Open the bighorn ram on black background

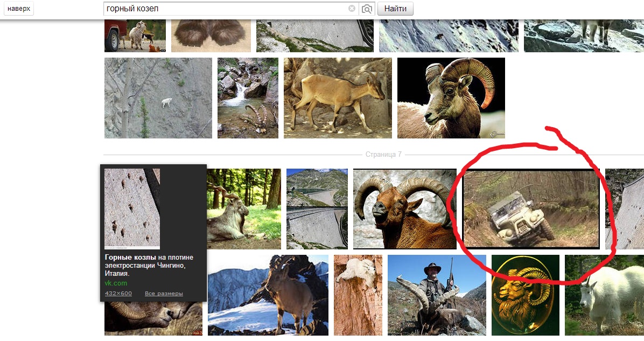[x=451, y=98]
